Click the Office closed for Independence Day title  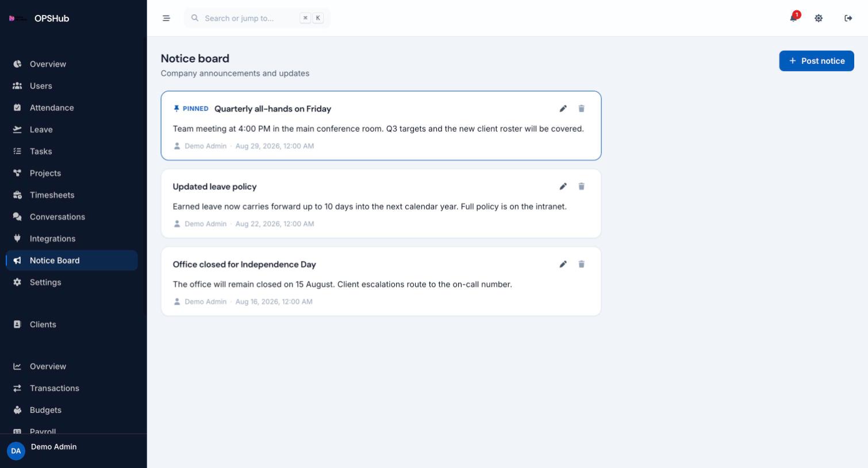(x=244, y=264)
